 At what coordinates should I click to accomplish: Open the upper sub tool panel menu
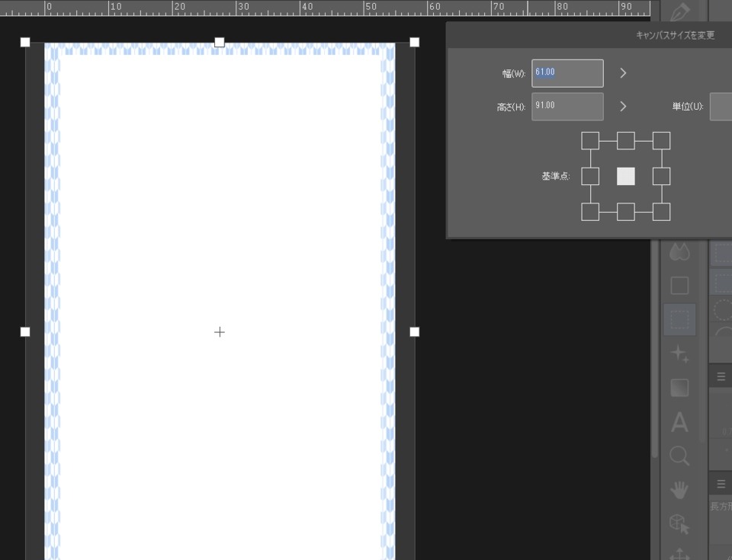[x=721, y=376]
